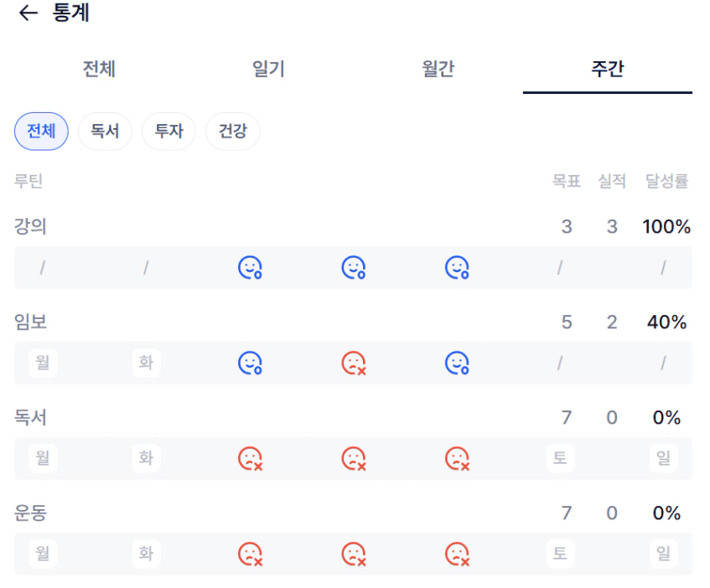Viewport: 710px width, 588px height.
Task: Select the 독서 filter chip
Action: (x=105, y=132)
